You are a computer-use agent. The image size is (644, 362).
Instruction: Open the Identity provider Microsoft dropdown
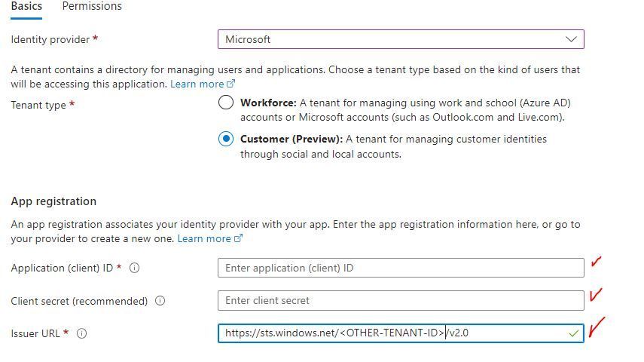[399, 39]
